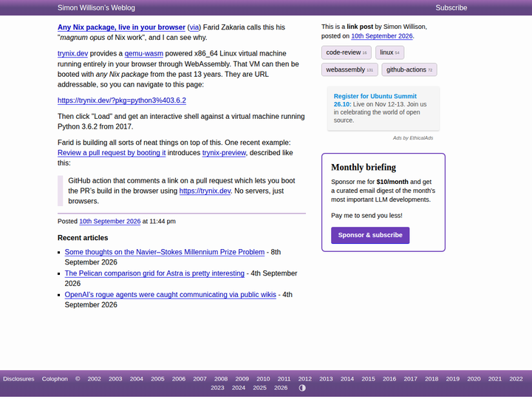Viewport: 532px width, 399px height.
Task: Go to 2016 archive in footer
Action: pos(389,378)
